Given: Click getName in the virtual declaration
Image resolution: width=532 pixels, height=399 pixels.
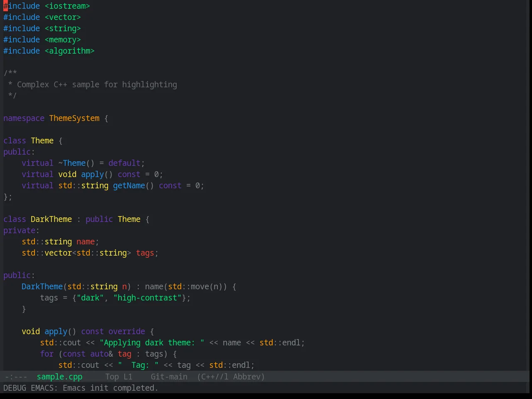Looking at the screenshot, I should [129, 185].
